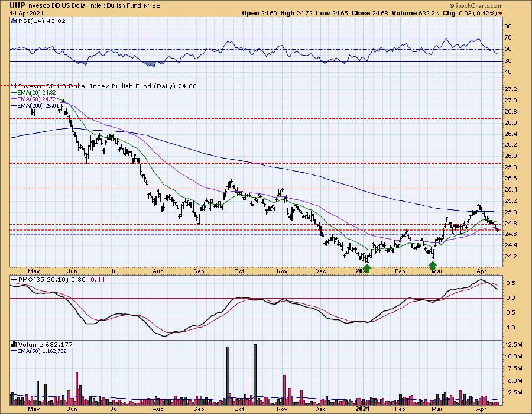Image resolution: width=532 pixels, height=414 pixels.
Task: Click the black PMO legend line swatch
Action: pos(14,280)
